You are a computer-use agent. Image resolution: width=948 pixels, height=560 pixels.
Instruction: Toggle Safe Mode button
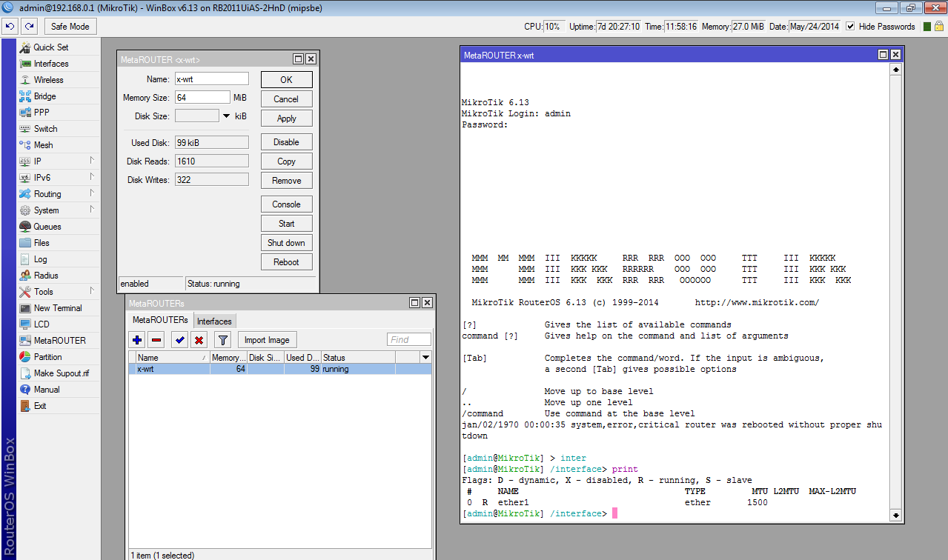(x=70, y=26)
